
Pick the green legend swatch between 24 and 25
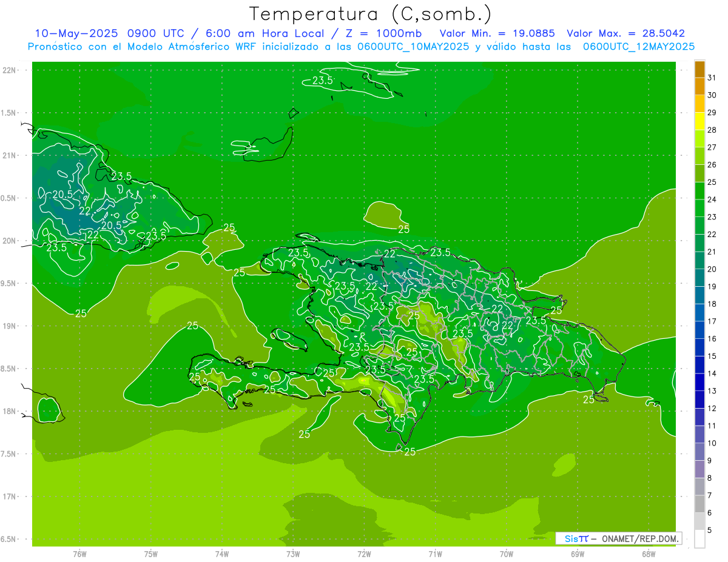coord(699,191)
